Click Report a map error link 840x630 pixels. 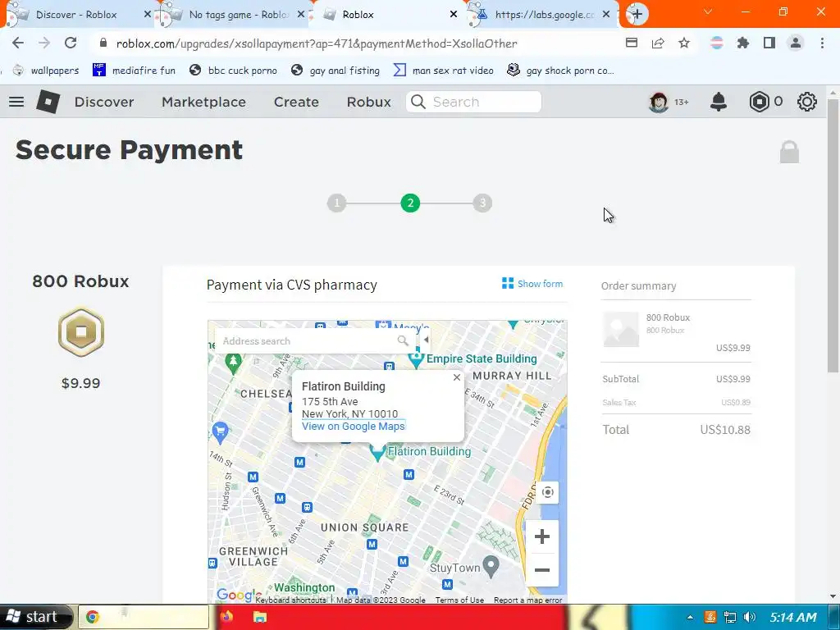[527, 600]
